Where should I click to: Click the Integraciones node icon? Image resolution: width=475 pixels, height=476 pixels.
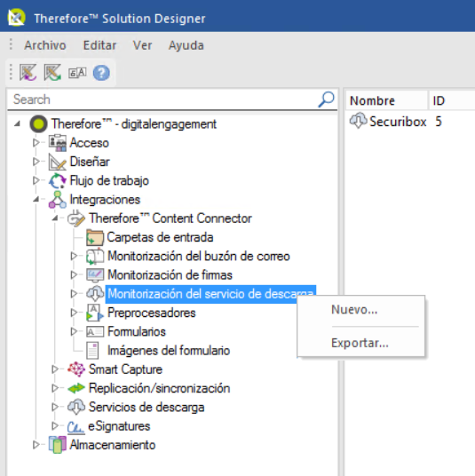pos(58,200)
